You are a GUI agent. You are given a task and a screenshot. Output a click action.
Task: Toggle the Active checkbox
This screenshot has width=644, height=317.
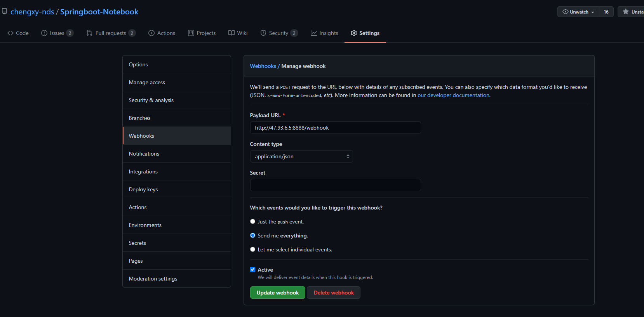click(x=253, y=270)
